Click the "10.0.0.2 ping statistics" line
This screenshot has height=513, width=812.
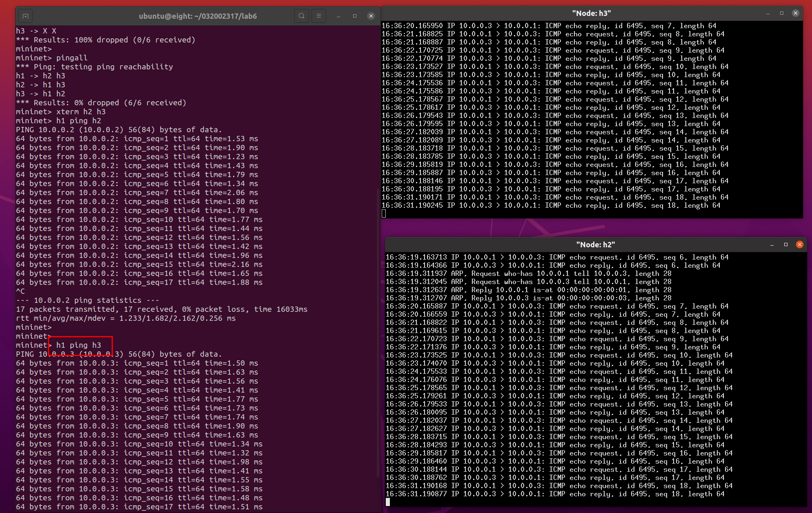pos(87,300)
